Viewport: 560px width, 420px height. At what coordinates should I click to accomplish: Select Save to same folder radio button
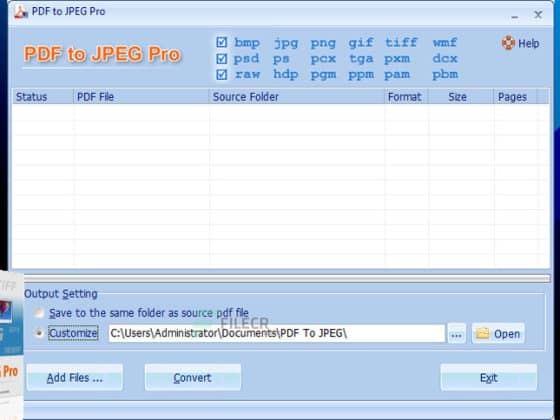pyautogui.click(x=39, y=313)
